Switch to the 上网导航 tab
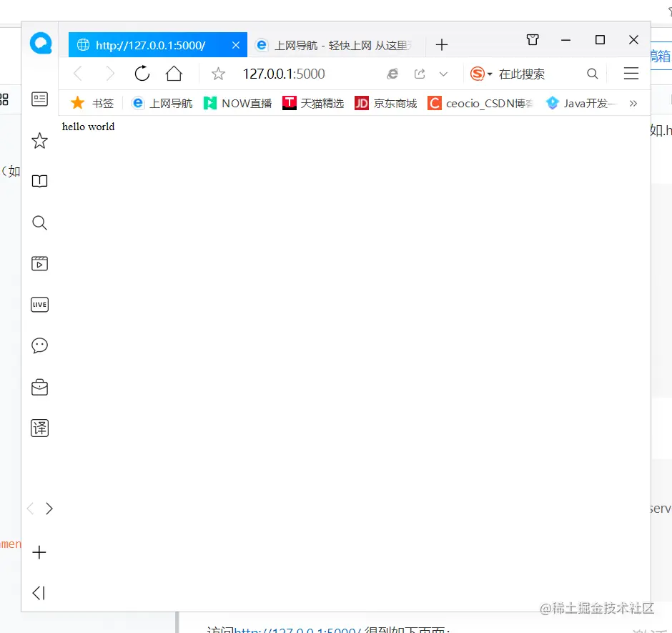 pyautogui.click(x=337, y=45)
